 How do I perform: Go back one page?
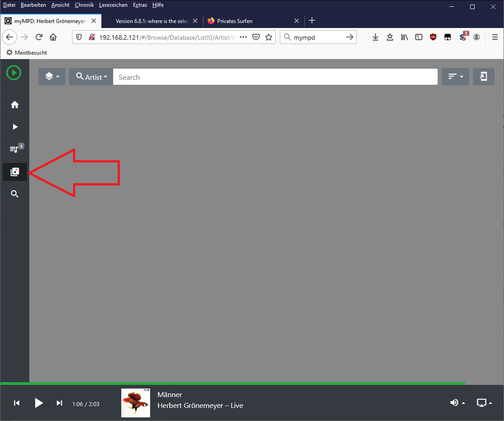pos(9,37)
